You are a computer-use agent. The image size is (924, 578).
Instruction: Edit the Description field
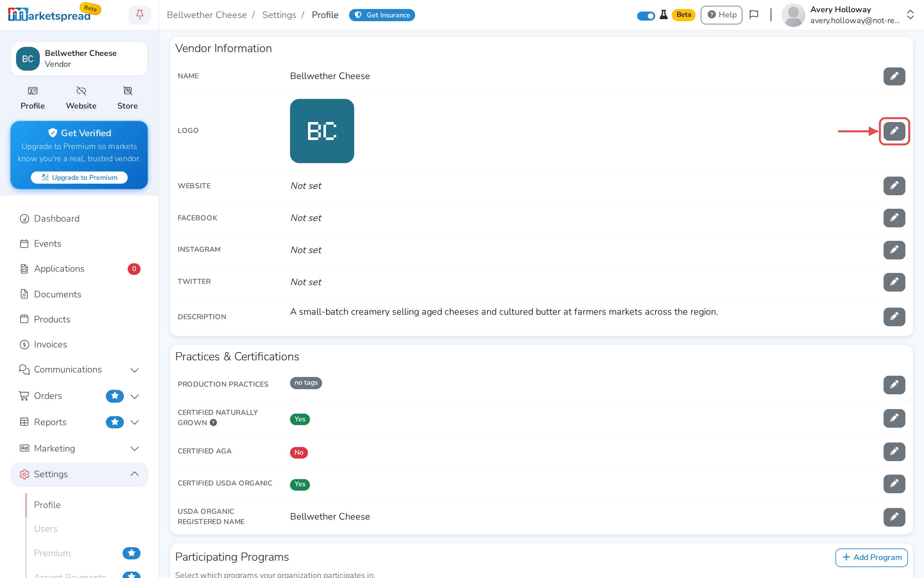[x=894, y=317]
